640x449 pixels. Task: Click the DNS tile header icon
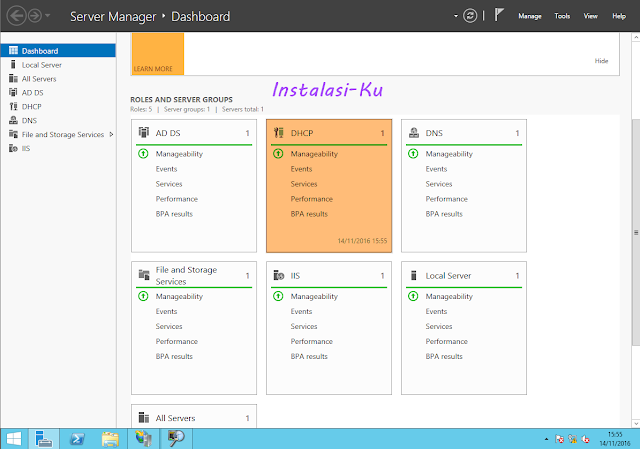414,132
